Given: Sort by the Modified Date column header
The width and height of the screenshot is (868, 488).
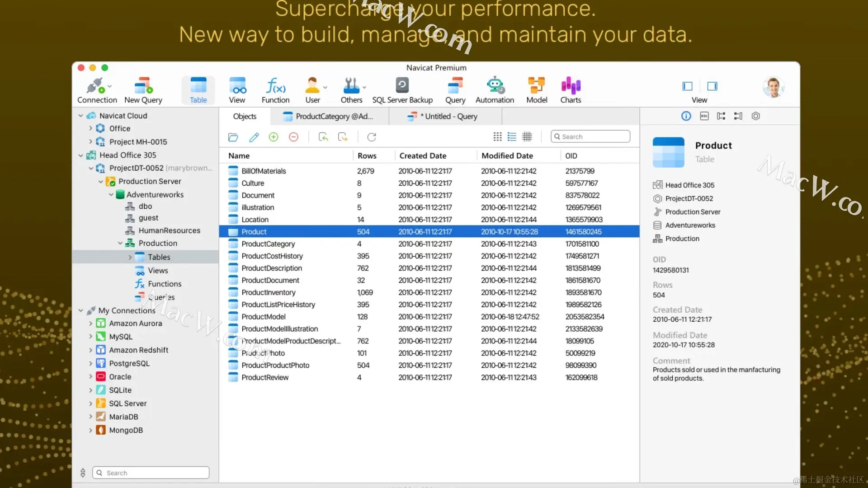Looking at the screenshot, I should point(507,155).
